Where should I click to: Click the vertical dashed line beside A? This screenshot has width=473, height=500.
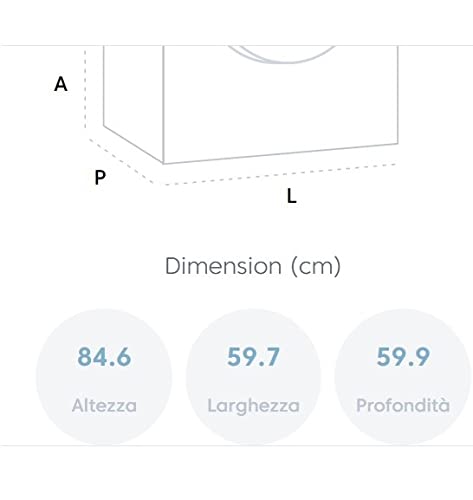click(x=85, y=89)
